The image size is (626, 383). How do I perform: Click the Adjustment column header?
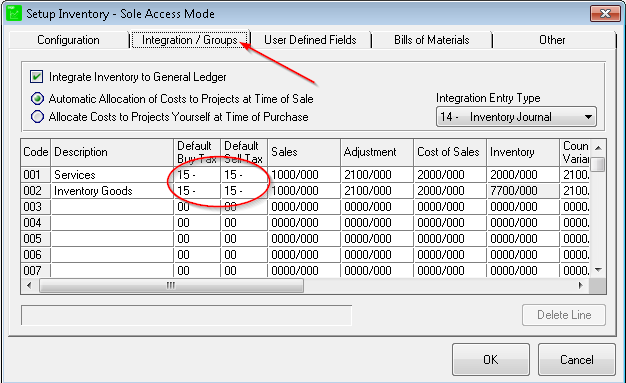[x=377, y=152]
